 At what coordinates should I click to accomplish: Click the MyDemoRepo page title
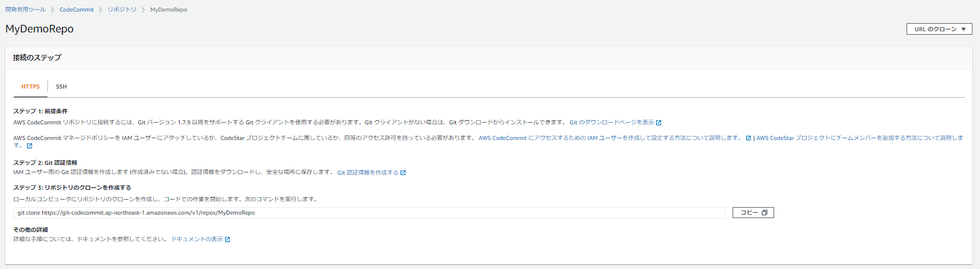click(39, 29)
